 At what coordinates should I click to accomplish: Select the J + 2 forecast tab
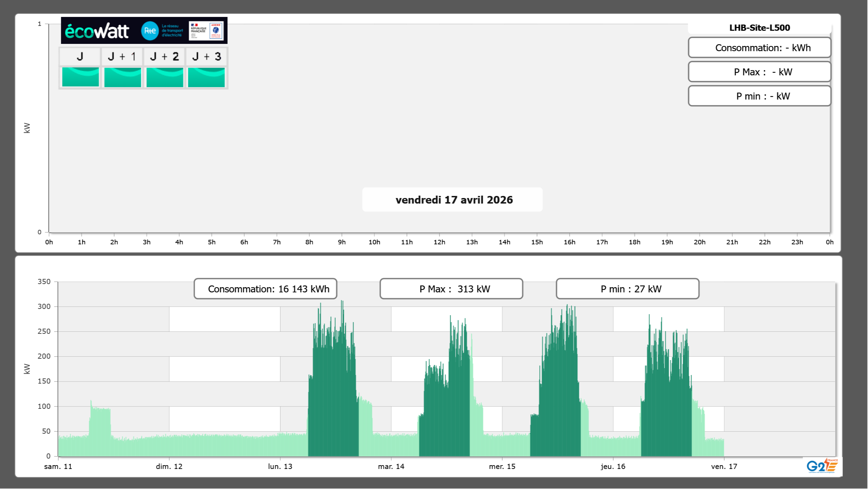pos(164,56)
